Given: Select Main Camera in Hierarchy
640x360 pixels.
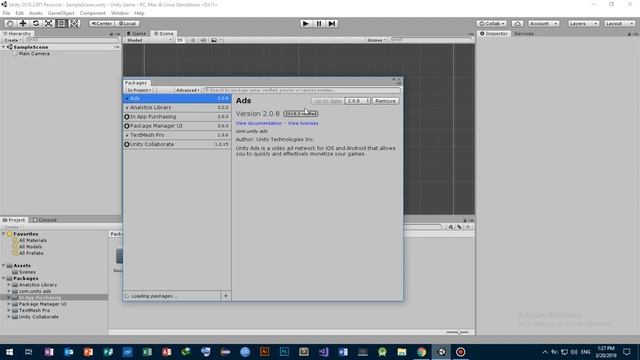Looking at the screenshot, I should pyautogui.click(x=34, y=53).
